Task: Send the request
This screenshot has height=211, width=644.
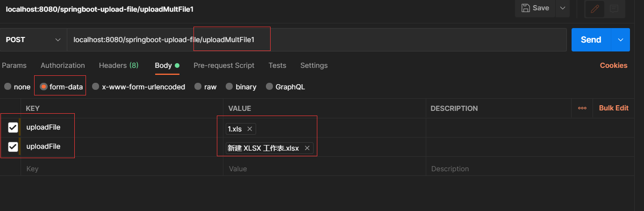Action: (x=591, y=40)
